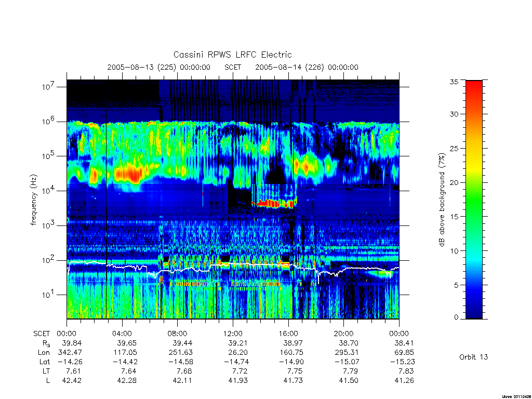Click the Lon value 160.75
532x399 pixels.
[x=291, y=353]
